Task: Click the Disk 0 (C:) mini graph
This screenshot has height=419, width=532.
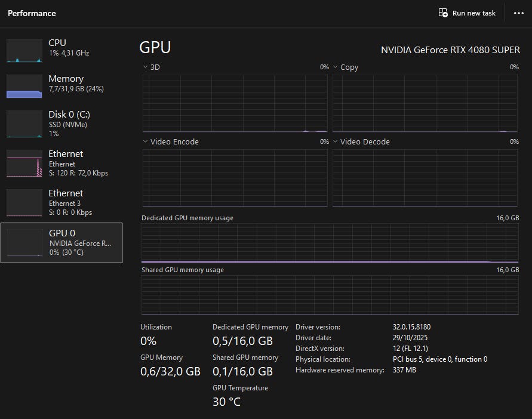Action: tap(24, 124)
